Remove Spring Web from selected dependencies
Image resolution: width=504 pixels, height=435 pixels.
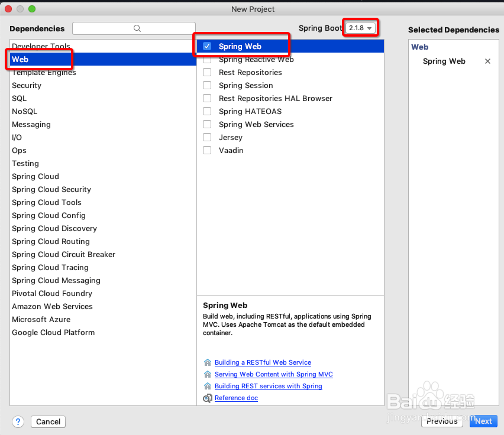[487, 61]
